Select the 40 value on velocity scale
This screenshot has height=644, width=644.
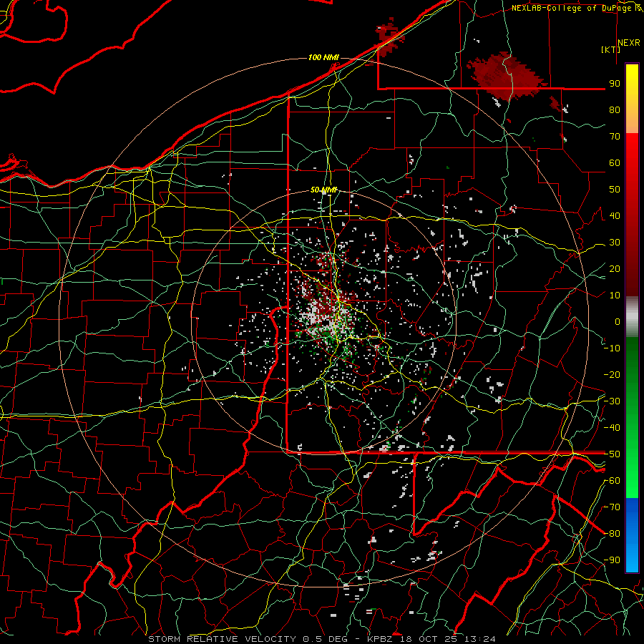pos(615,215)
